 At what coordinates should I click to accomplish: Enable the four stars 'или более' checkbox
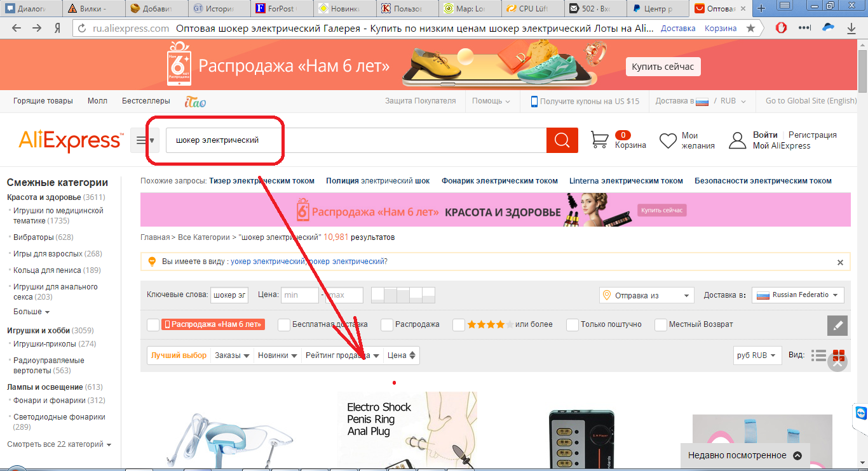coord(459,324)
